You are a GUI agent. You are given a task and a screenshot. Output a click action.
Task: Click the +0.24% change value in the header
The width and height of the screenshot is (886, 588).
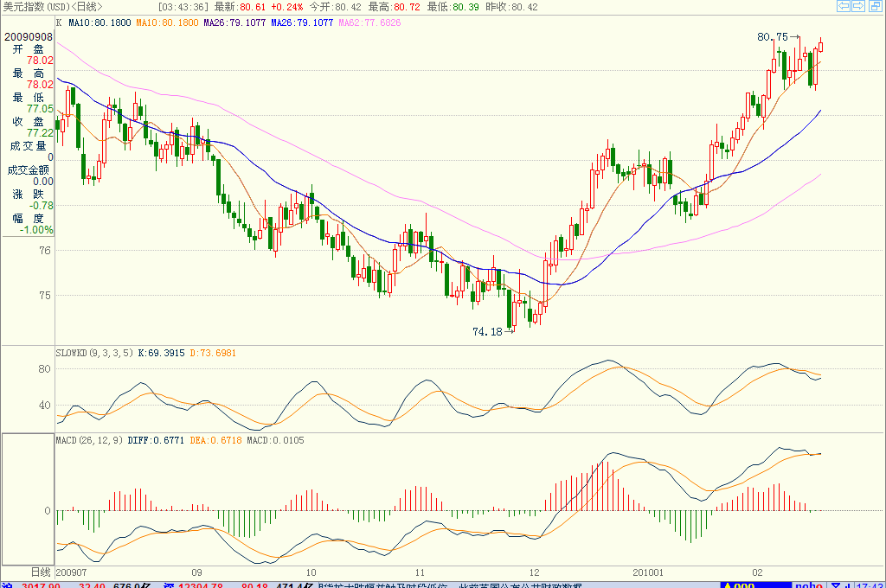pyautogui.click(x=287, y=7)
